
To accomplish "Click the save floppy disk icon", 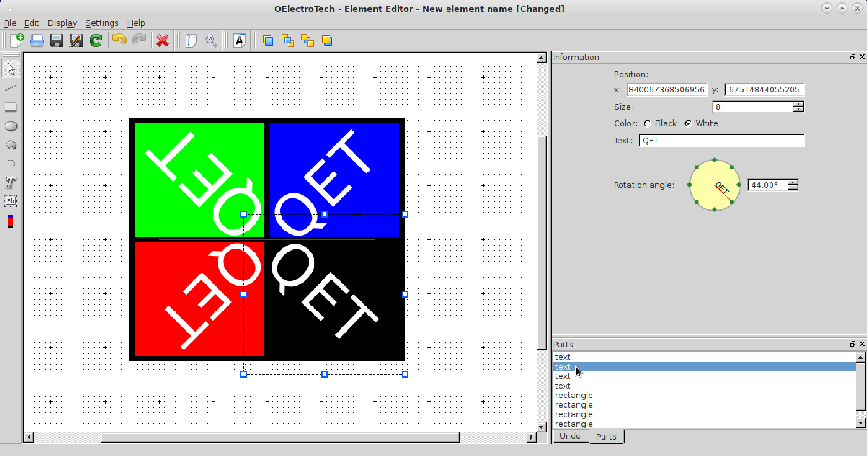I will coord(57,41).
